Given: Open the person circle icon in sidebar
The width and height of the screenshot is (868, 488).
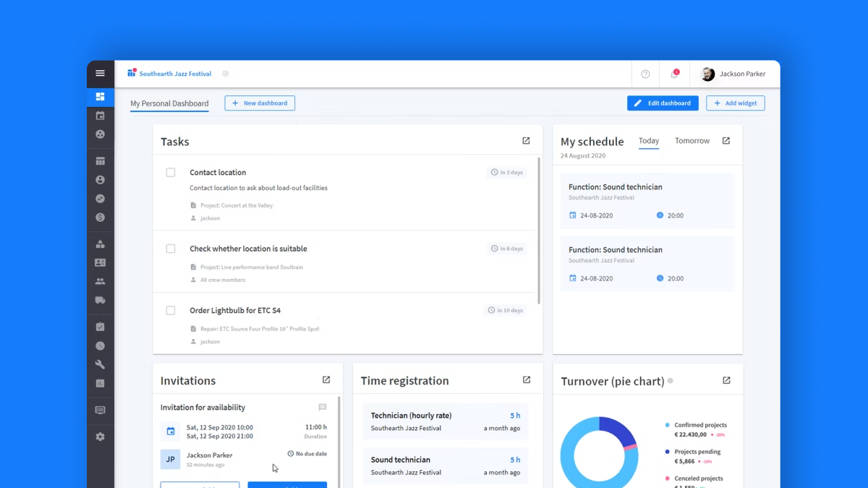Looking at the screenshot, I should tap(100, 180).
